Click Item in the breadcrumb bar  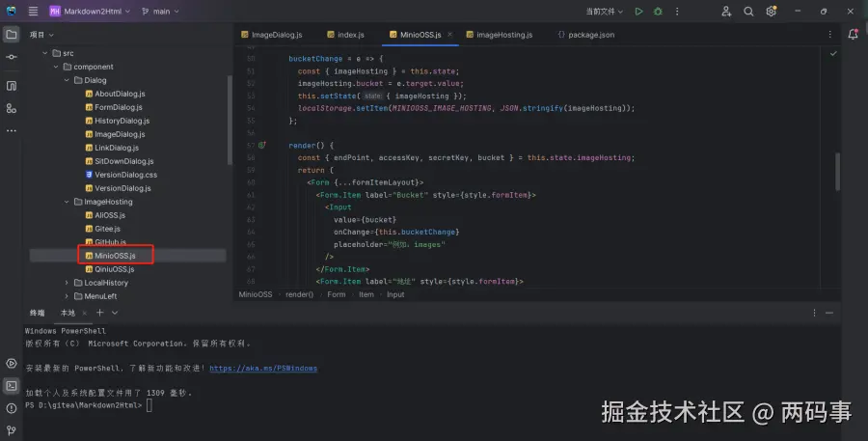366,294
